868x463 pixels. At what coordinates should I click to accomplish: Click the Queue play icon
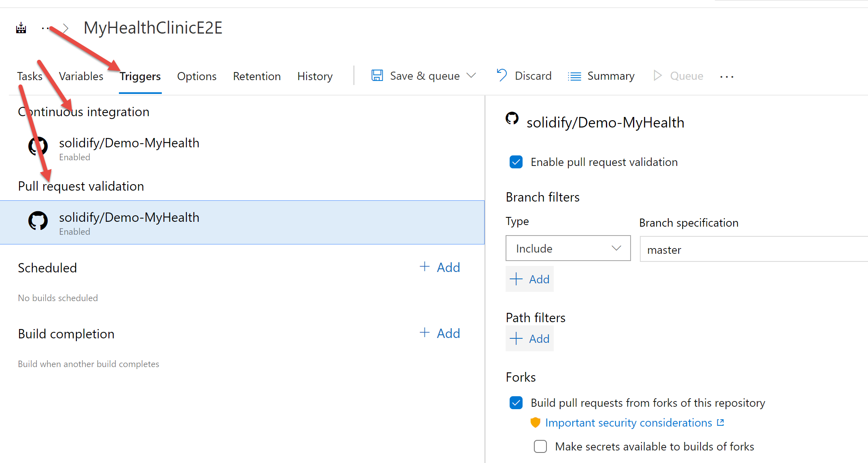point(658,76)
